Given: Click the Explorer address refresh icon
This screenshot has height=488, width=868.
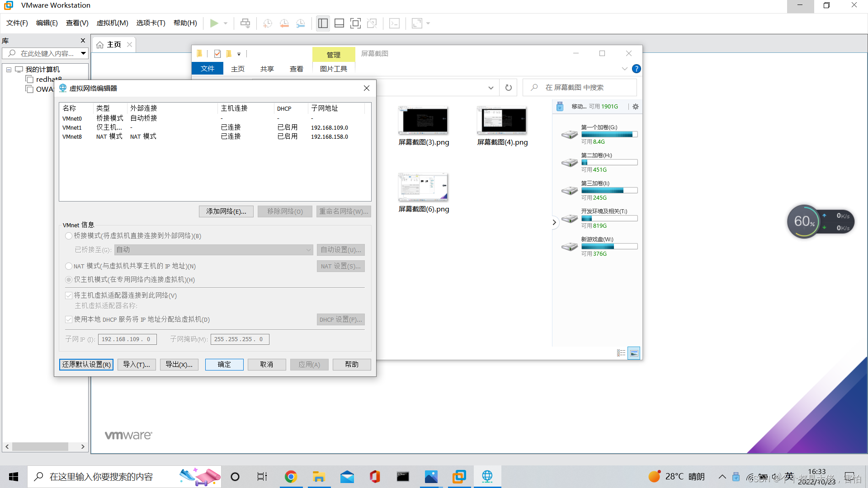Looking at the screenshot, I should [509, 88].
